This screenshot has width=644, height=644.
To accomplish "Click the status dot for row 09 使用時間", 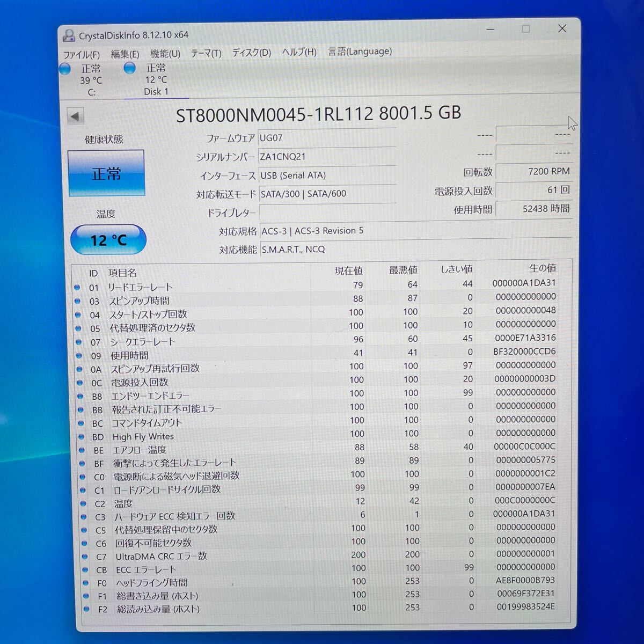I will [x=79, y=355].
